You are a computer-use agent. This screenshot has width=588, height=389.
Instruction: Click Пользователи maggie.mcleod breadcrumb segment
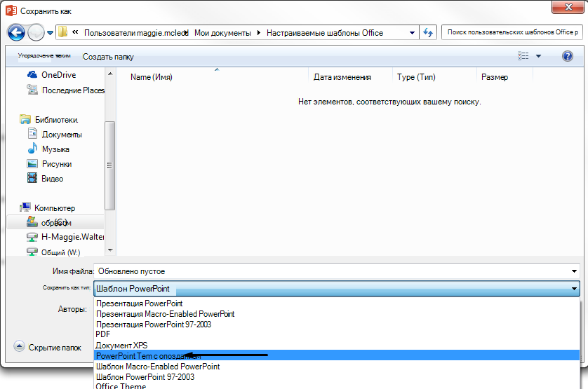(135, 33)
